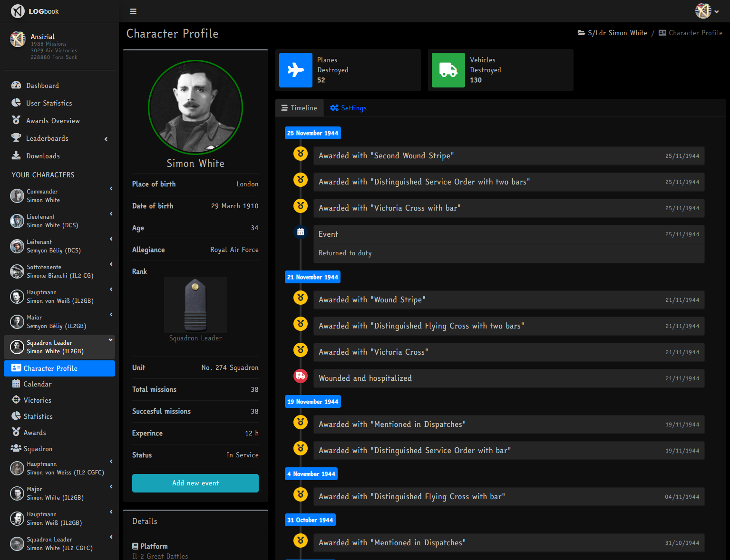The image size is (730, 560).
Task: Select the Timeline tab
Action: tap(299, 108)
